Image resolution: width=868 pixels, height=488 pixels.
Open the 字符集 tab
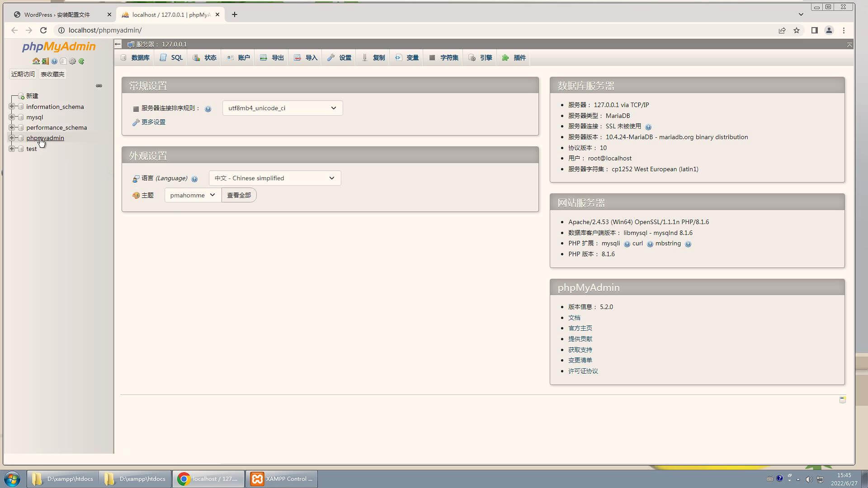point(443,58)
